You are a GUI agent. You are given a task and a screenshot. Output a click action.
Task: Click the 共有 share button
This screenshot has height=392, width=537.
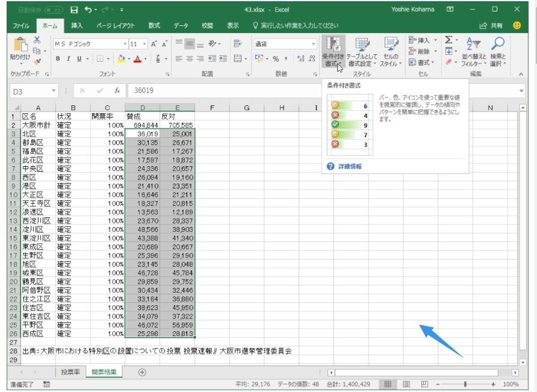point(491,26)
